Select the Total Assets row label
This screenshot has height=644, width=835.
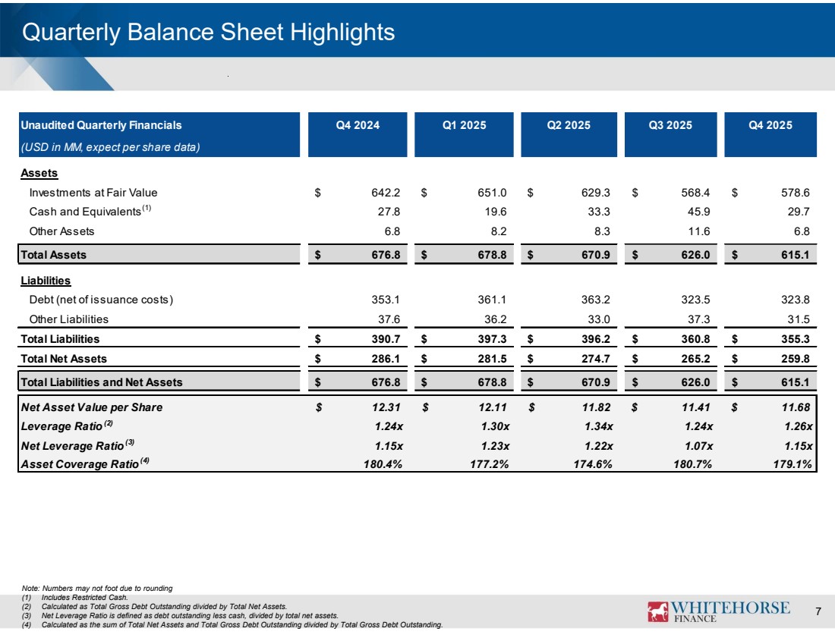pyautogui.click(x=53, y=255)
